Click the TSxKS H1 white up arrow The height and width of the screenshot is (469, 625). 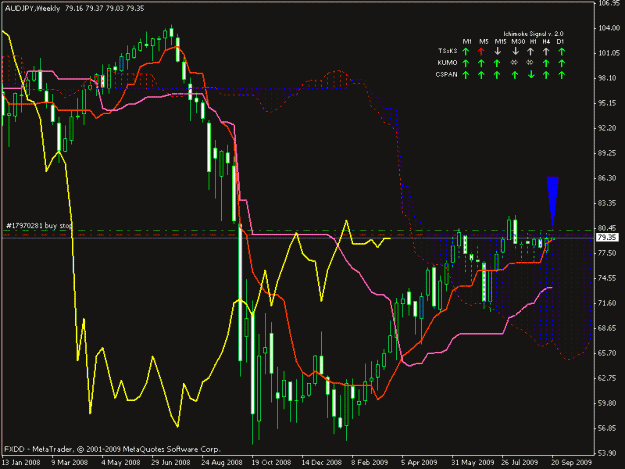click(x=531, y=51)
